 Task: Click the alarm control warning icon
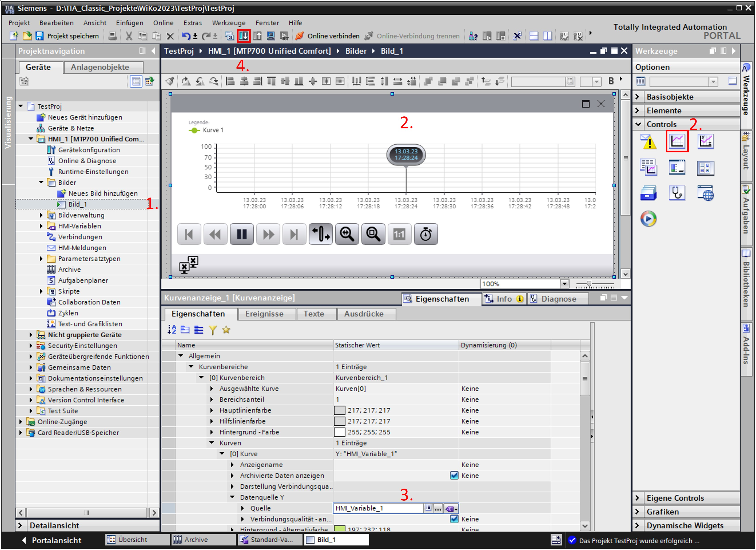tap(648, 141)
